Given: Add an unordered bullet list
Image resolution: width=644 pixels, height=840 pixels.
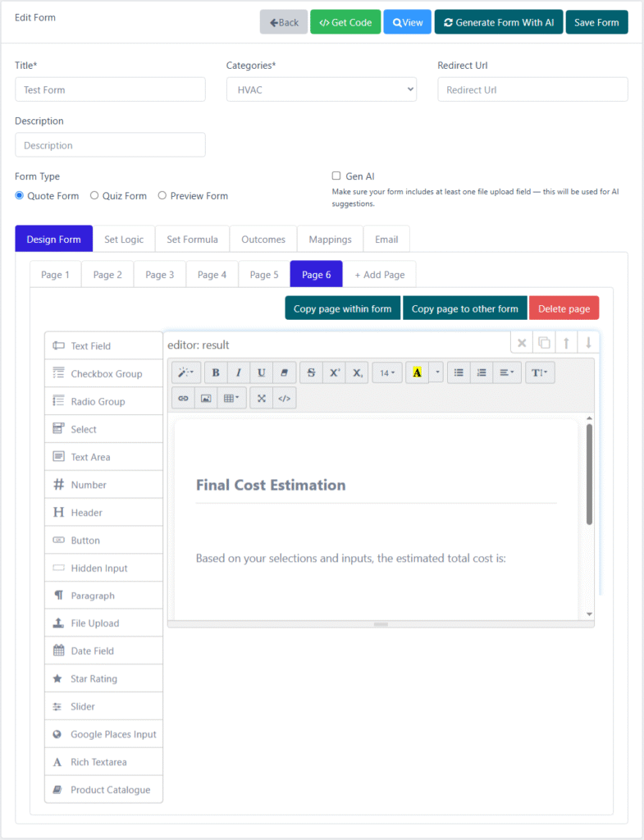Looking at the screenshot, I should click(x=459, y=372).
